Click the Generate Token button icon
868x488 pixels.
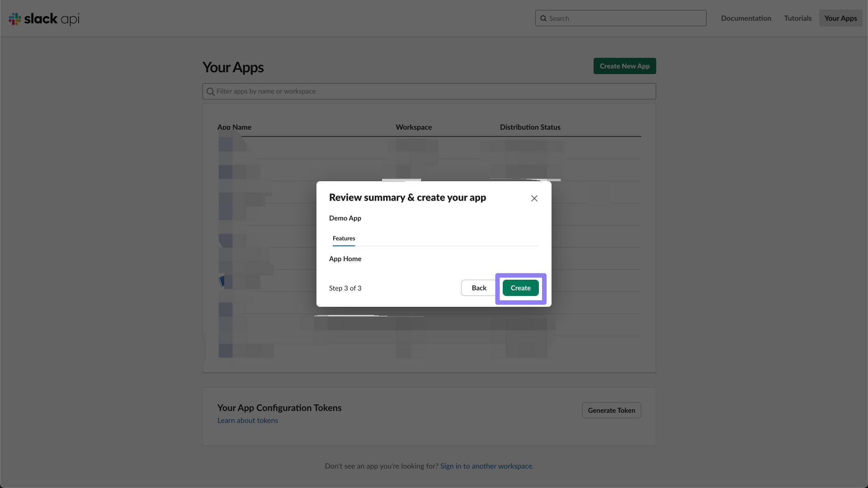click(612, 410)
